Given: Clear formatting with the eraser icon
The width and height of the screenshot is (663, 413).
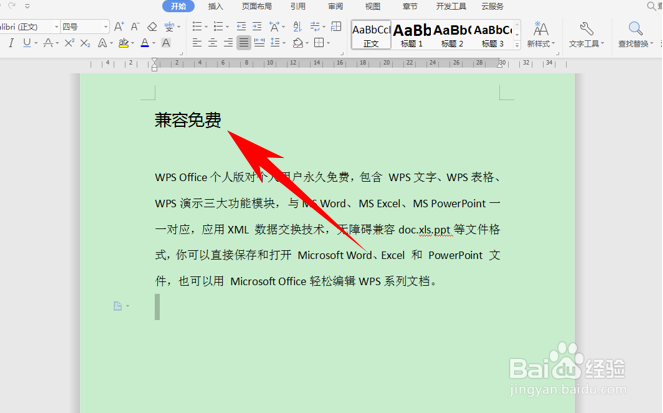Looking at the screenshot, I should tap(152, 27).
